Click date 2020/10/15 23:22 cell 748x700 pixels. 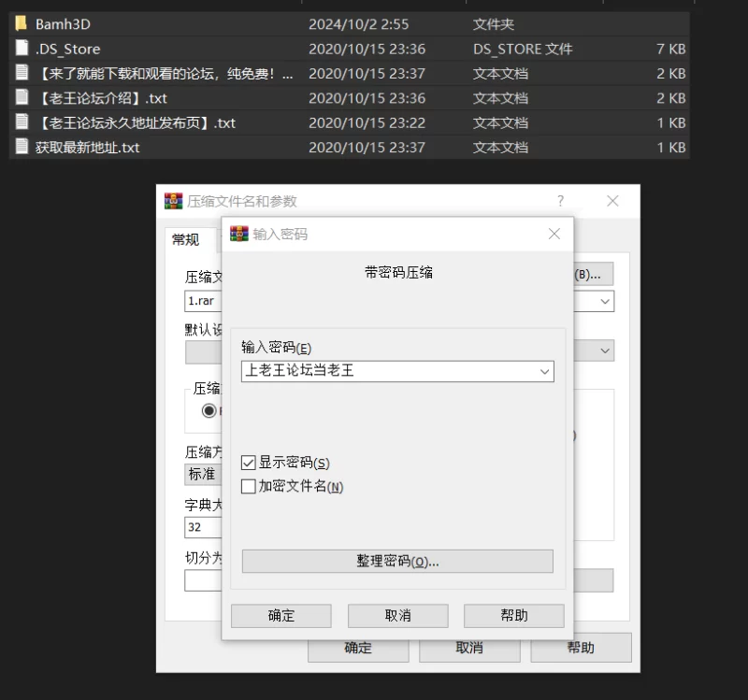click(x=367, y=123)
